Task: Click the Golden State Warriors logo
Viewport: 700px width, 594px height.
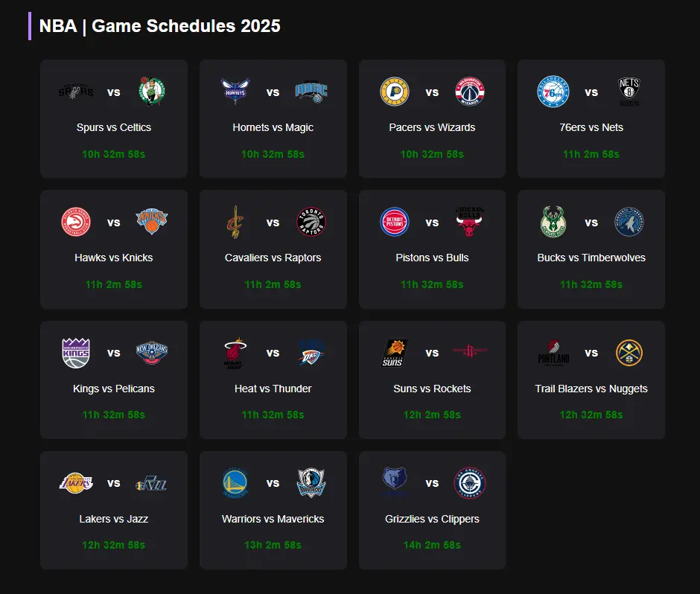Action: [x=235, y=483]
